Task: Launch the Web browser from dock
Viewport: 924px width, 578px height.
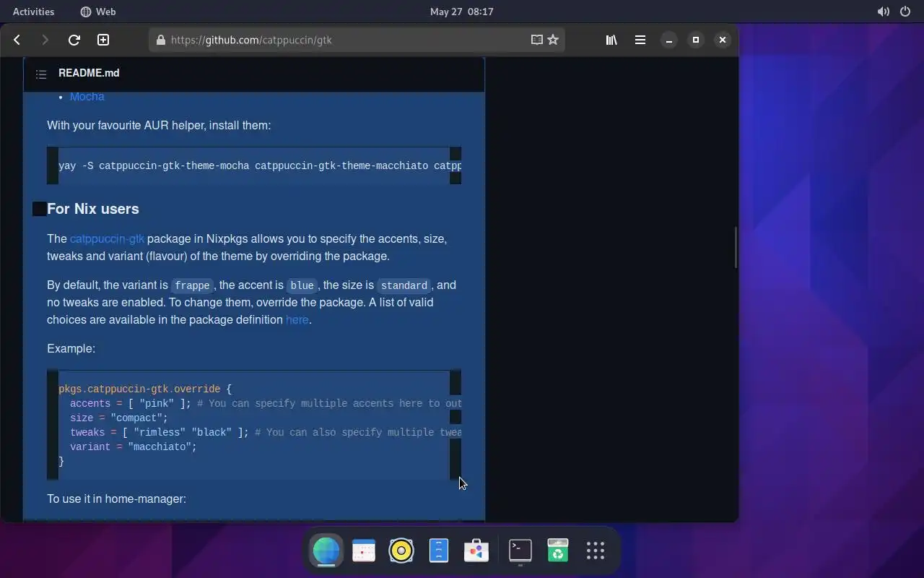Action: (326, 551)
